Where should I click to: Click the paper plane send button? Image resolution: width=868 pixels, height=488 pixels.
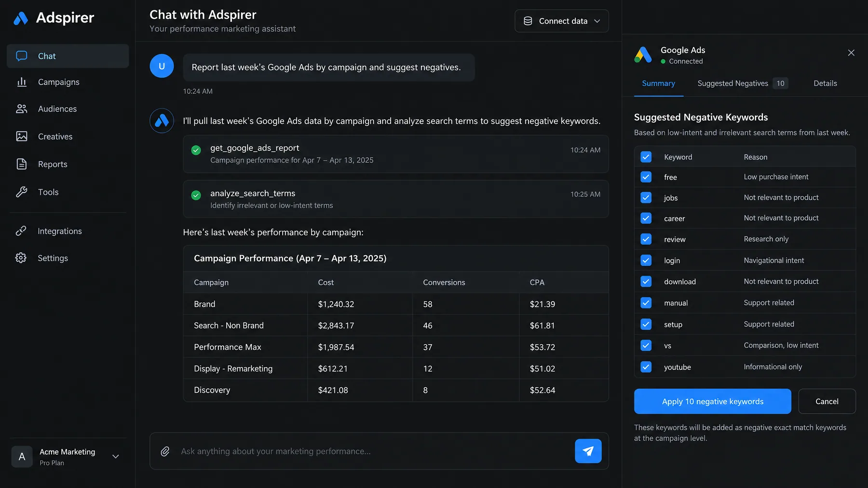588,451
